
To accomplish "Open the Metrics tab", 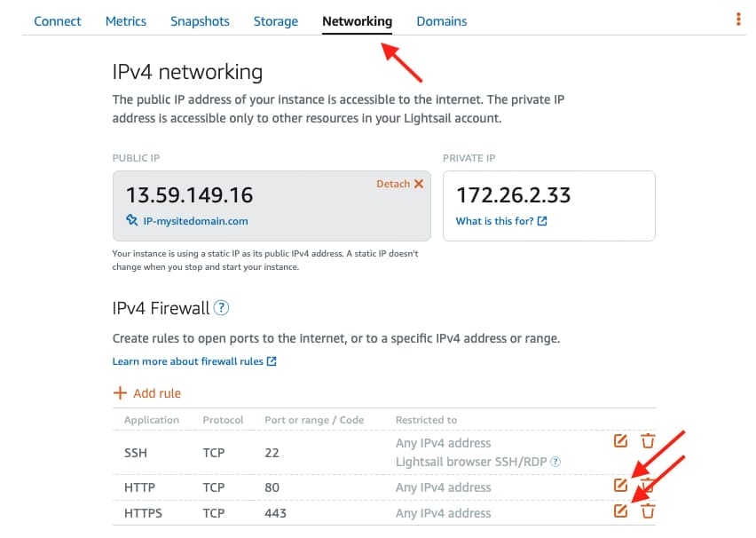I will [x=126, y=21].
